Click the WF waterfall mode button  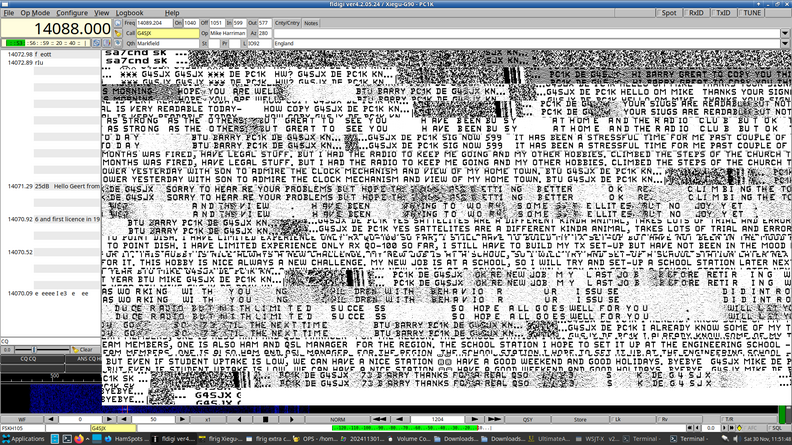tap(22, 419)
